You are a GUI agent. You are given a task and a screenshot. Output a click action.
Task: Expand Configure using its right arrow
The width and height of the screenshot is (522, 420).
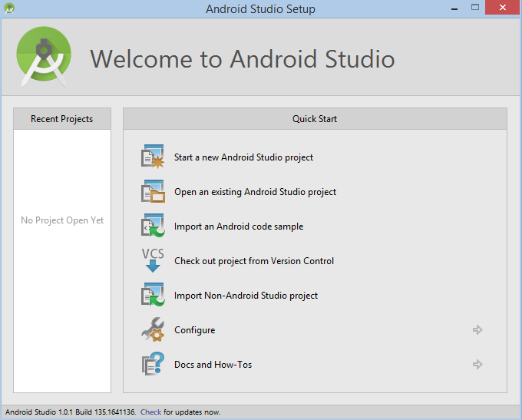point(477,329)
